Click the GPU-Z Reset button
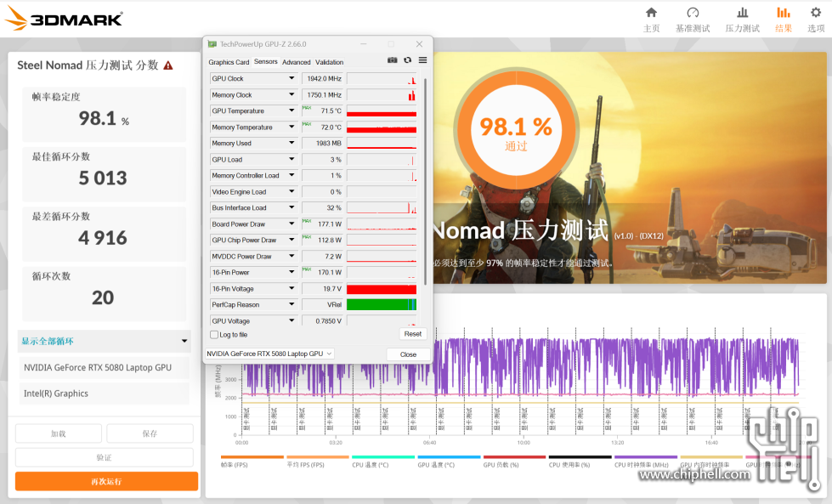Screen dimensions: 832x504 click(413, 334)
